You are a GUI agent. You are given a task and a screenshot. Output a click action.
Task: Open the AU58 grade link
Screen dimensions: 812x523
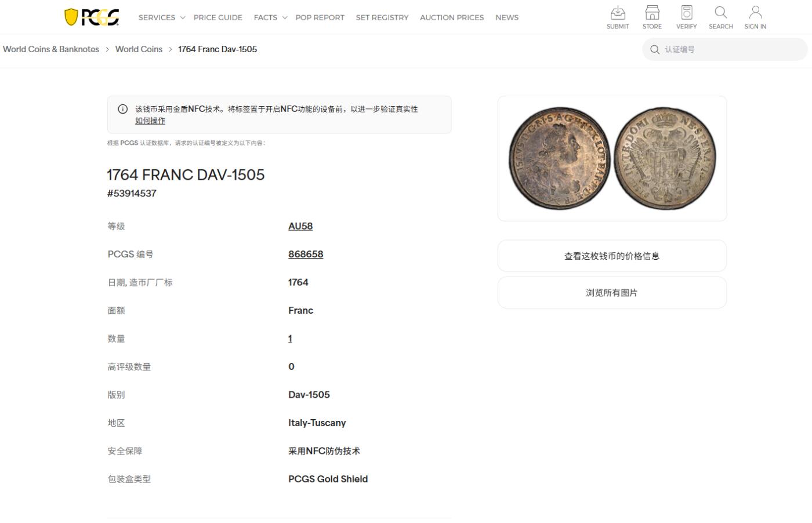click(300, 226)
